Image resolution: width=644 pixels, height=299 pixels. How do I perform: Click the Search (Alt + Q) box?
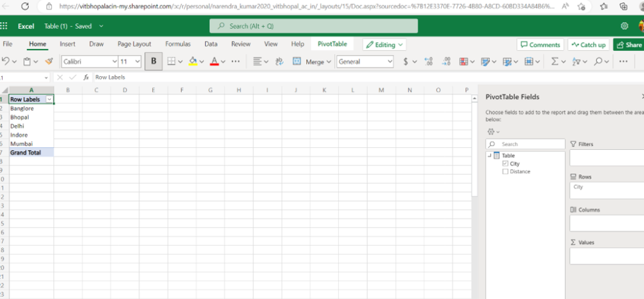tap(313, 26)
